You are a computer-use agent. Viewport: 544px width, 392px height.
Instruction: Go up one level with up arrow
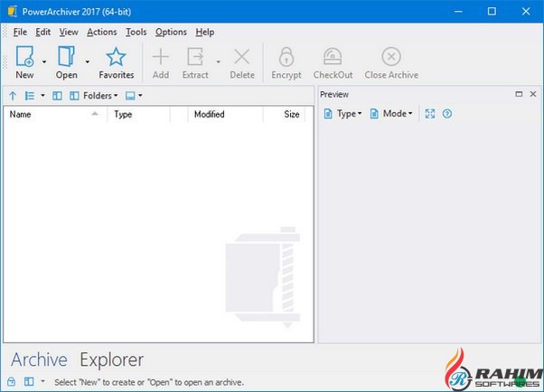coord(13,96)
